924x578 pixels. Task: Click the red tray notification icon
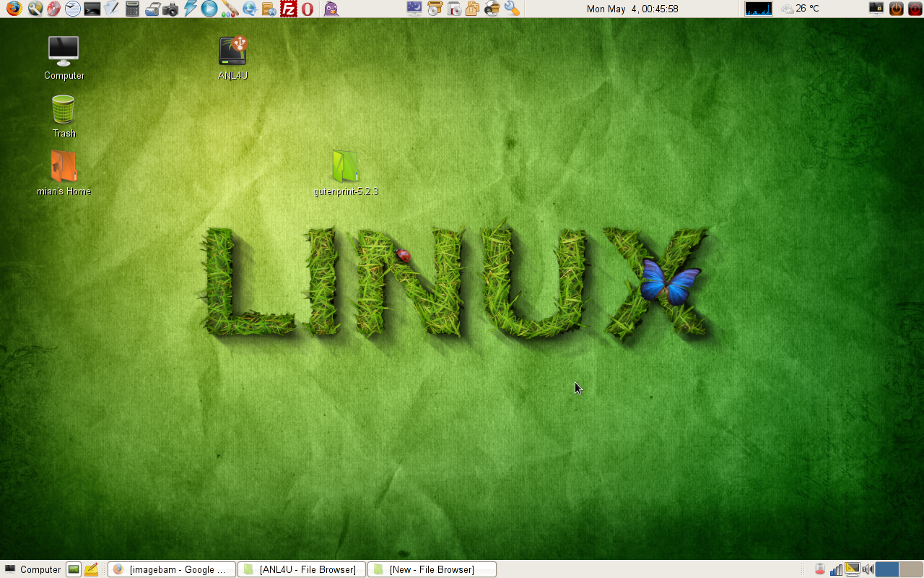point(820,569)
